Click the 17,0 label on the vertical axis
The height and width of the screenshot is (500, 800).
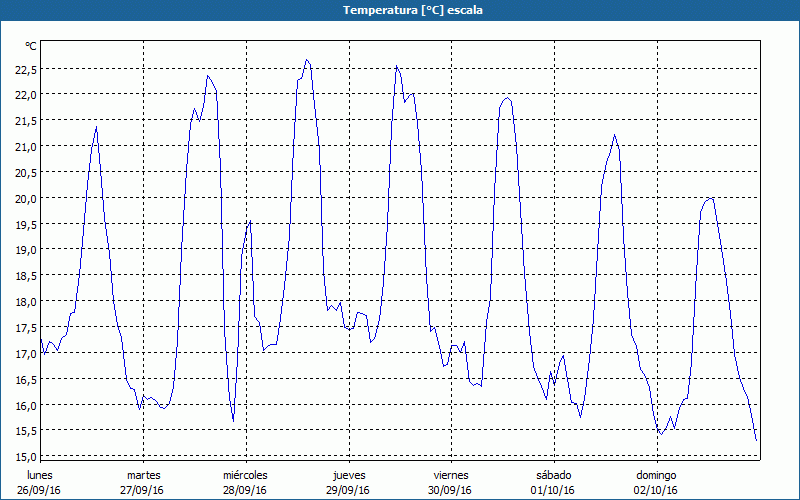[25, 354]
